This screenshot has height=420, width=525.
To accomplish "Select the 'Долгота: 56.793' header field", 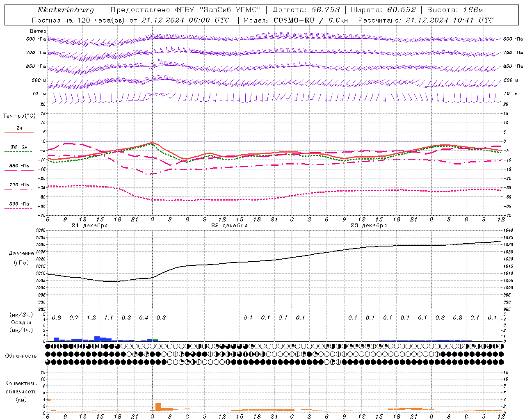I will 306,10.
